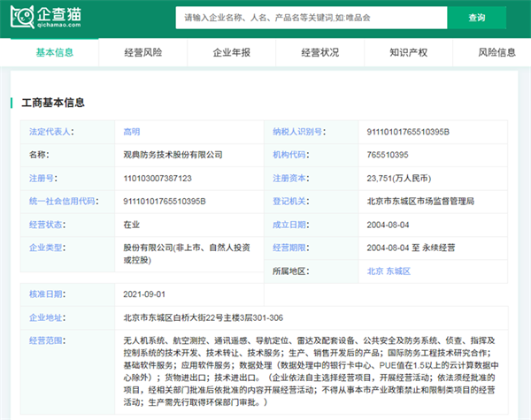Click the 工商基本信息 section heading

coord(53,103)
